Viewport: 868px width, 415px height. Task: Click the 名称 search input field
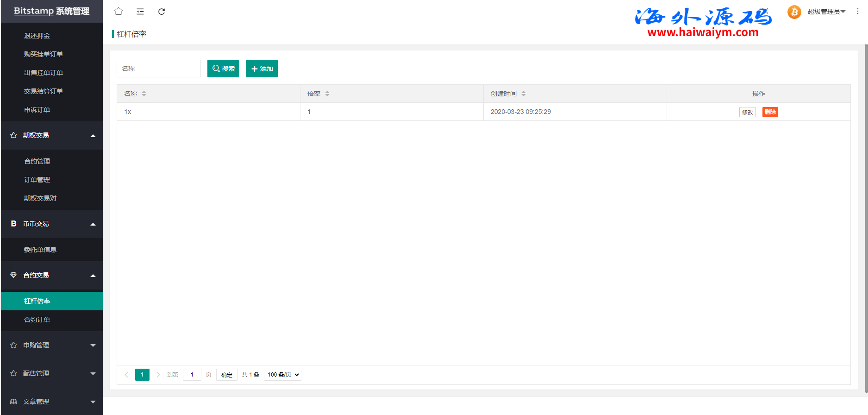pyautogui.click(x=158, y=69)
